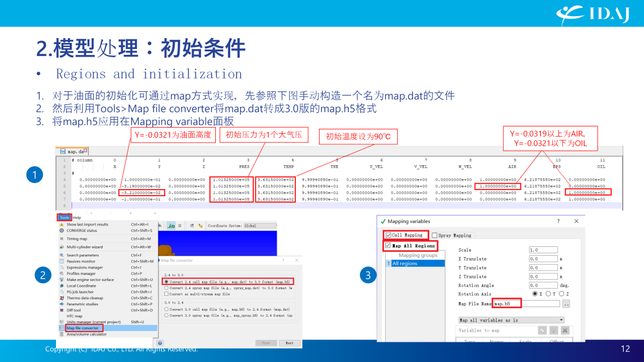This screenshot has height=362, width=644.
Task: Click the Diff tool icon
Action: click(61, 310)
